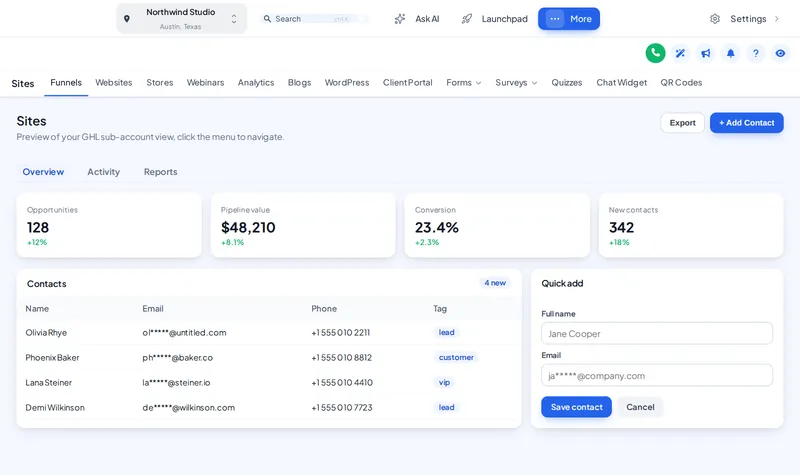Toggle the eye preview icon
Screen dimensions: 800x475
[780, 53]
